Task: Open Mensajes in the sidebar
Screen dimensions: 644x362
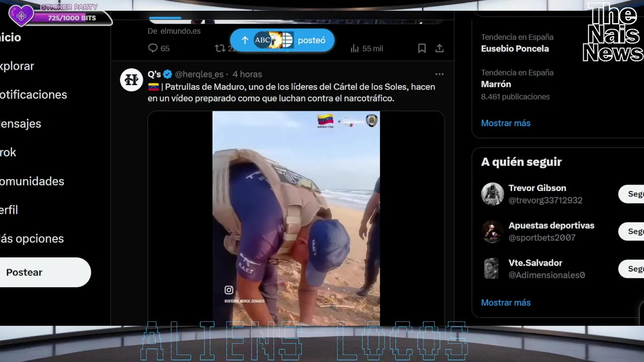Action: (21, 123)
